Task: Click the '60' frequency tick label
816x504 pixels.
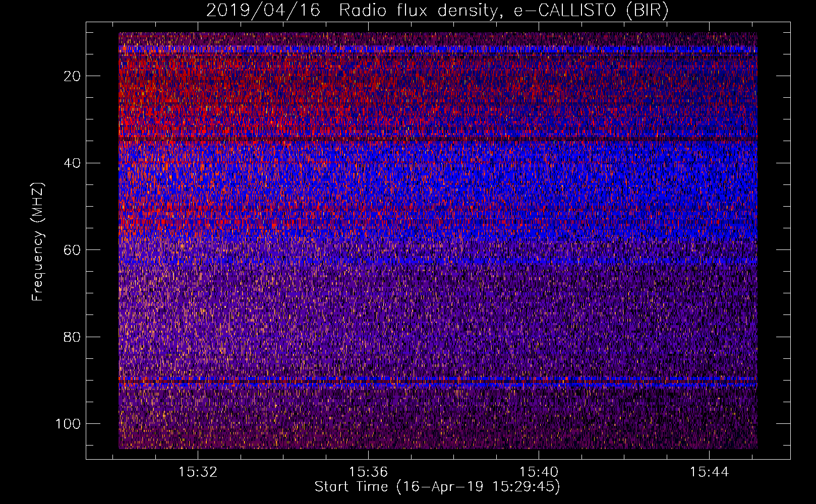Action: coord(72,250)
